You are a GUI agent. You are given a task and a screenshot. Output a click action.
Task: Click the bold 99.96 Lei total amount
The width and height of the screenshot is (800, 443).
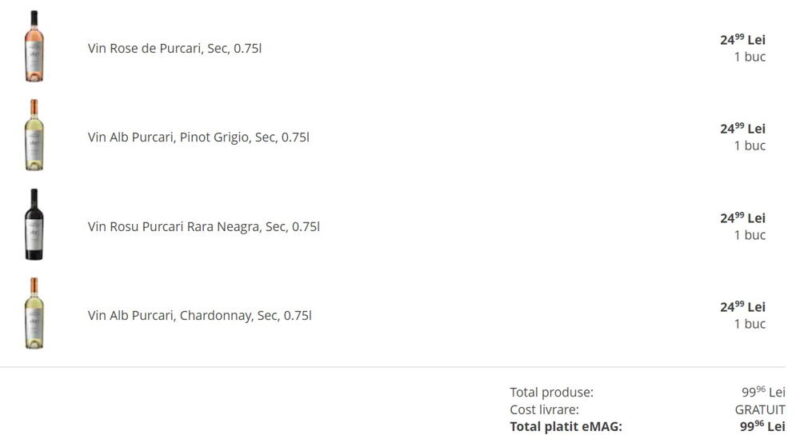[x=762, y=426]
